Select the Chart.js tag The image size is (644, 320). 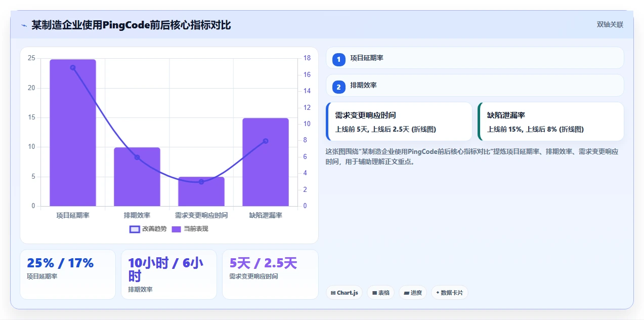pos(345,293)
